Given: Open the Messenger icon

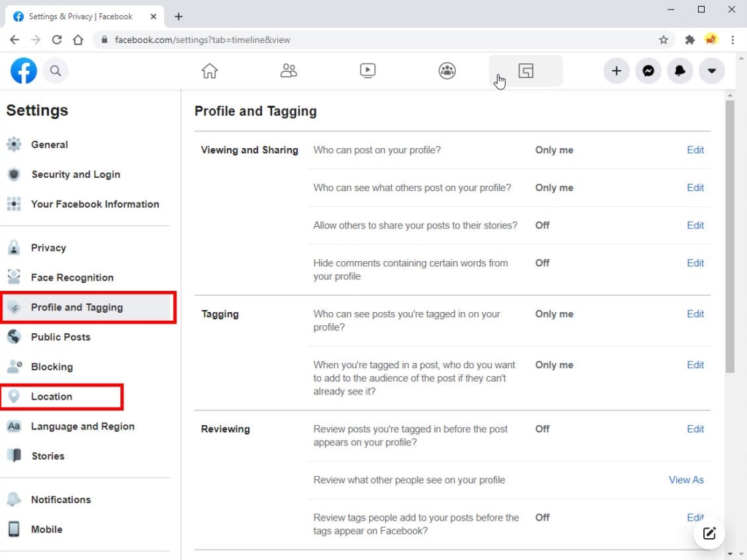Looking at the screenshot, I should (x=648, y=71).
